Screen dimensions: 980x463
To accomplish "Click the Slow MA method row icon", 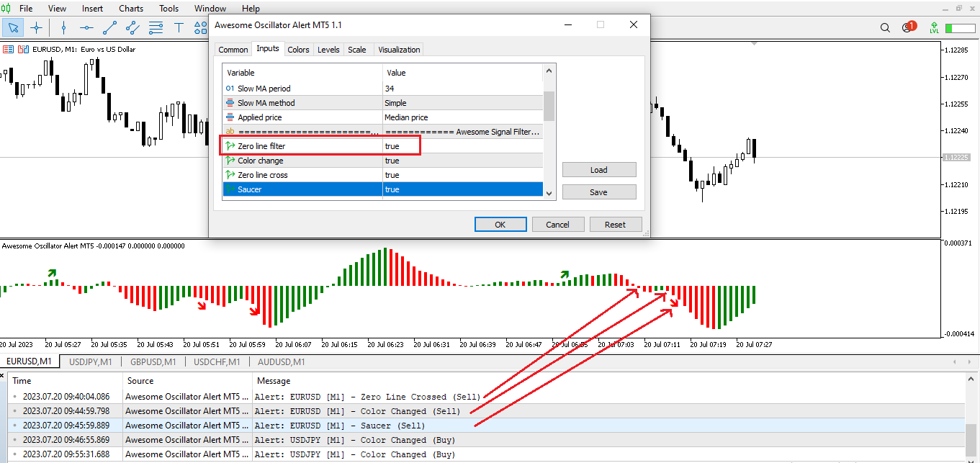I will point(230,103).
